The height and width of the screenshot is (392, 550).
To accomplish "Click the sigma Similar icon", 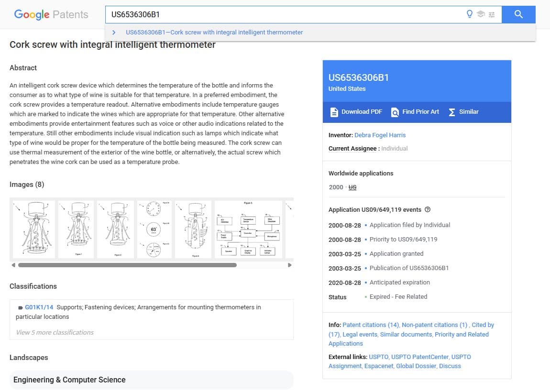I will [x=452, y=112].
